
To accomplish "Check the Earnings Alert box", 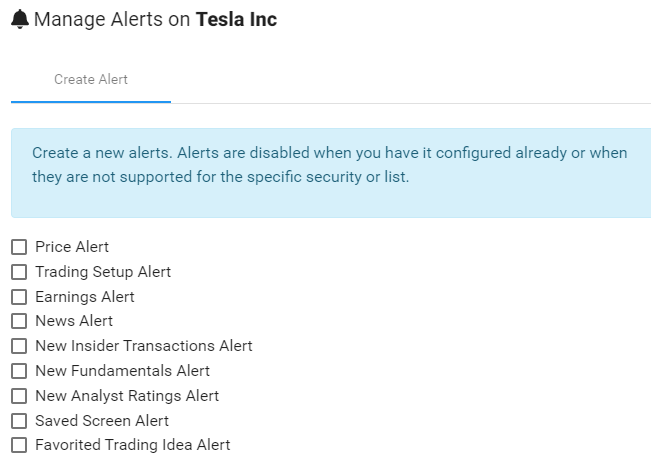I will (x=19, y=297).
